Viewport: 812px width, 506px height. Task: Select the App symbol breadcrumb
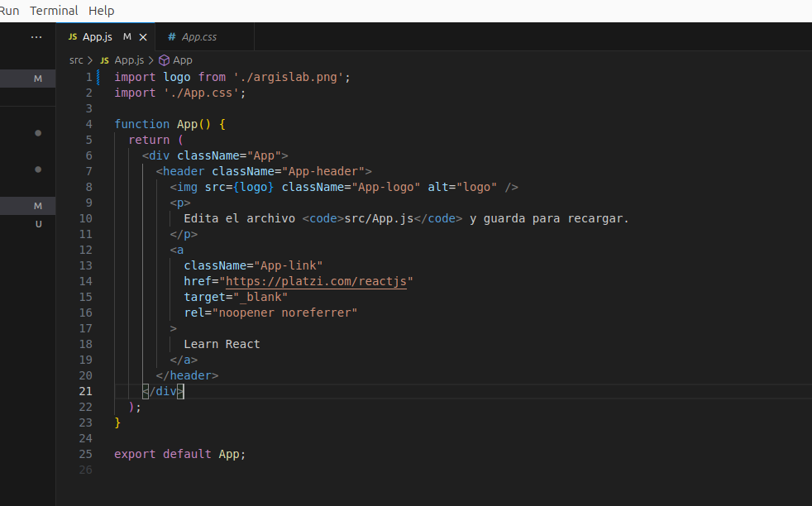[x=182, y=60]
